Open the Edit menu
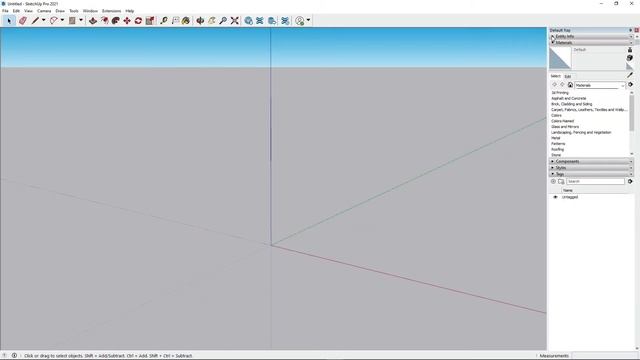640x360 pixels. pyautogui.click(x=16, y=11)
